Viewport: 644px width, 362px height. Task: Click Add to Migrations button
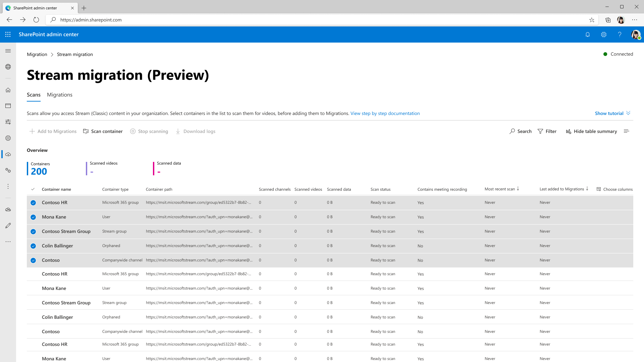click(x=53, y=131)
